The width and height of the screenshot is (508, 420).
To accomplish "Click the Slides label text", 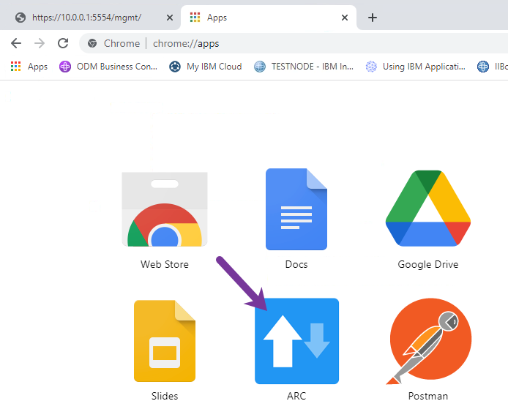I will click(165, 396).
